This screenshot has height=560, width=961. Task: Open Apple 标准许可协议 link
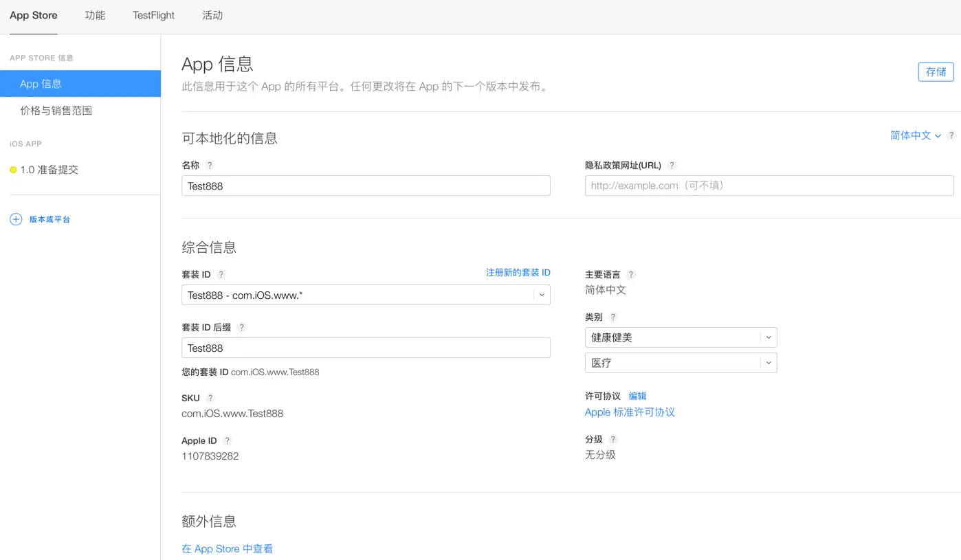click(x=630, y=412)
